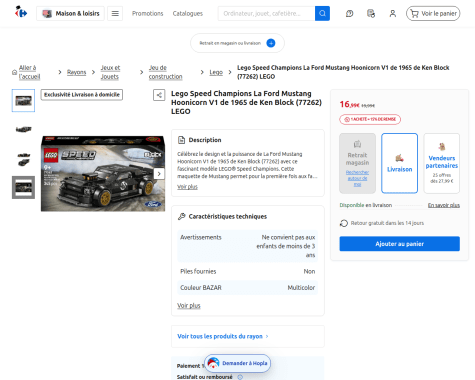Focus the product search field

(x=266, y=14)
